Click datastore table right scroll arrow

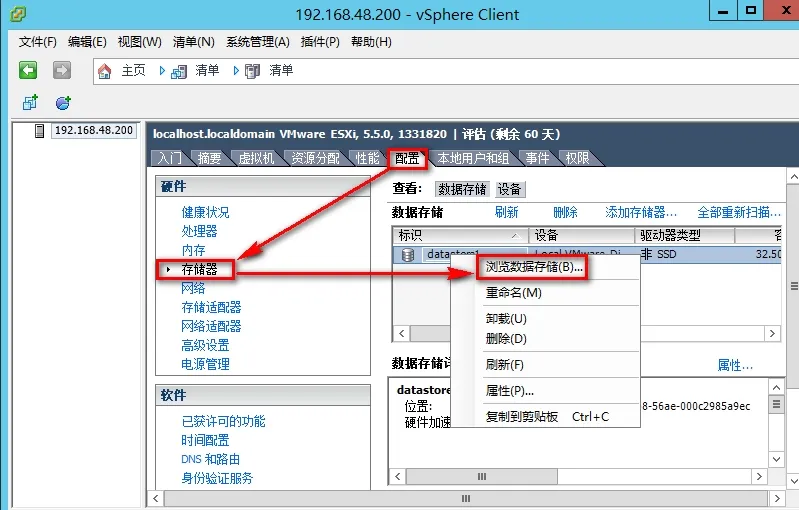[x=773, y=334]
